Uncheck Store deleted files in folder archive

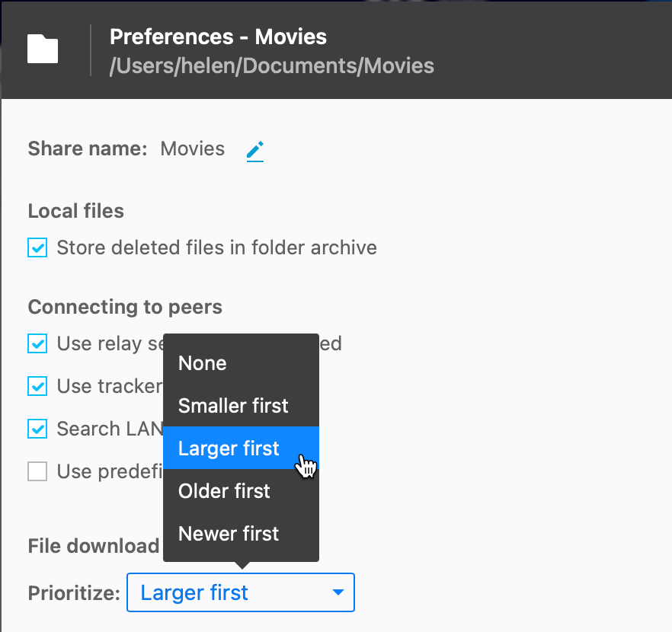pyautogui.click(x=37, y=247)
